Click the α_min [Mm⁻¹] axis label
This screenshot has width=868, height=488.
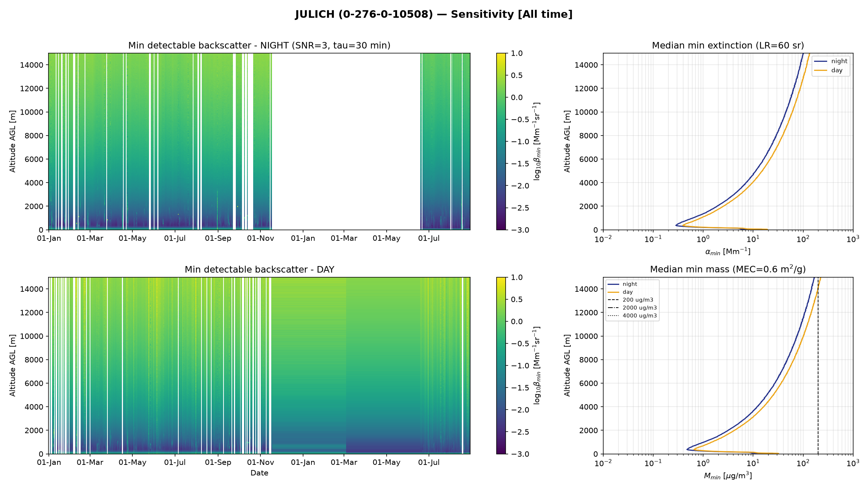coord(728,252)
